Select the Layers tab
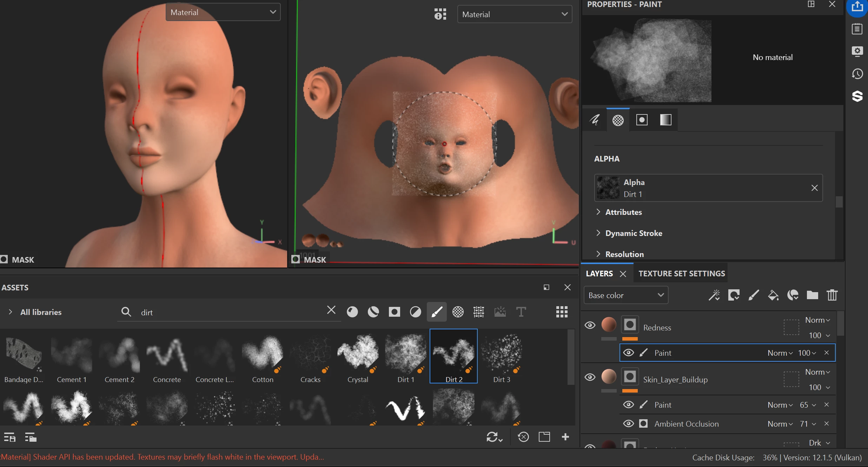 (x=599, y=274)
